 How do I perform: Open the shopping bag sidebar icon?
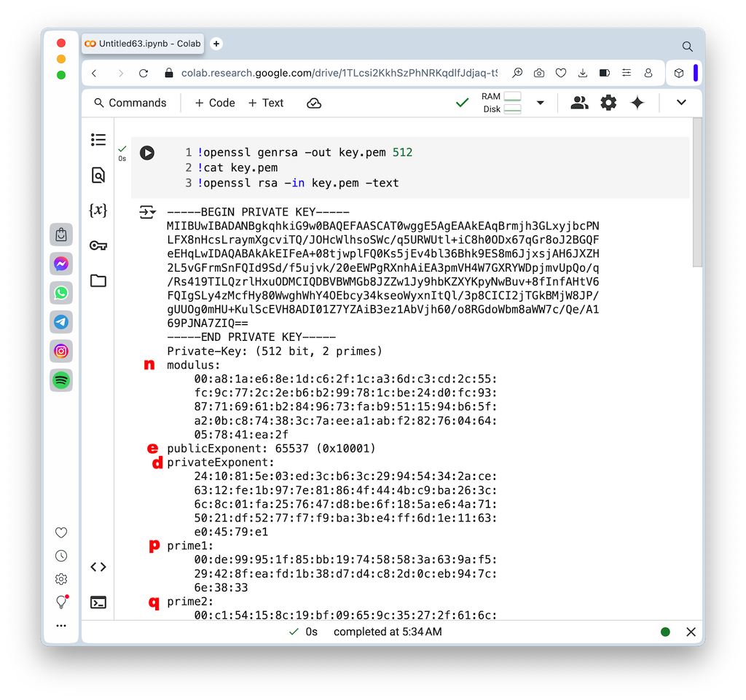point(61,235)
